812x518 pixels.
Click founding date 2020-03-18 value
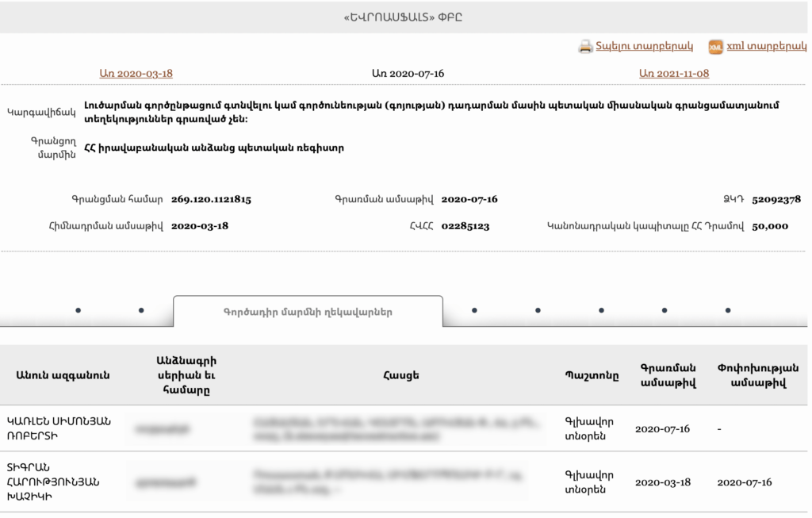pyautogui.click(x=200, y=226)
